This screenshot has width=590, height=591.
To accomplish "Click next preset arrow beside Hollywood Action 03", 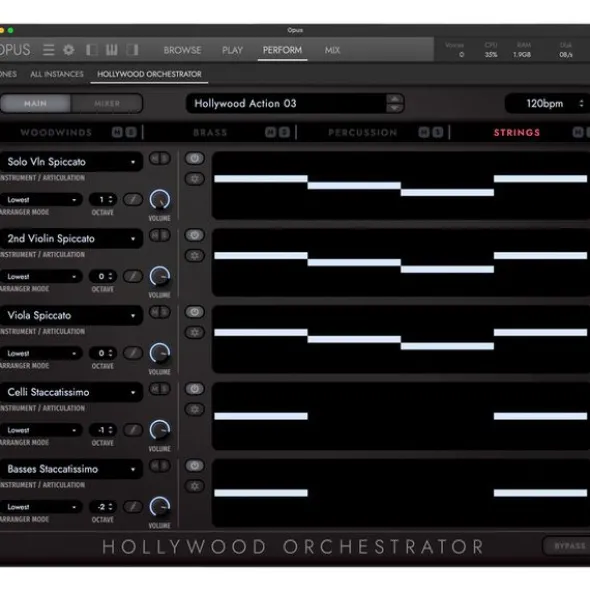I will [395, 108].
